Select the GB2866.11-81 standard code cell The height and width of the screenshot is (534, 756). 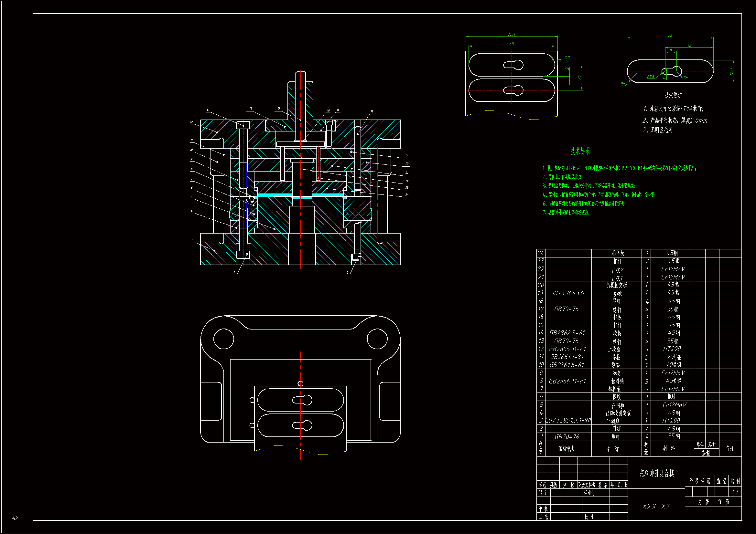coord(567,381)
